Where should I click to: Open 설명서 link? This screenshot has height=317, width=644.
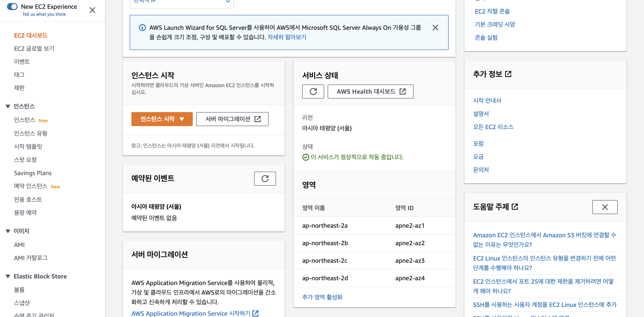pyautogui.click(x=481, y=114)
